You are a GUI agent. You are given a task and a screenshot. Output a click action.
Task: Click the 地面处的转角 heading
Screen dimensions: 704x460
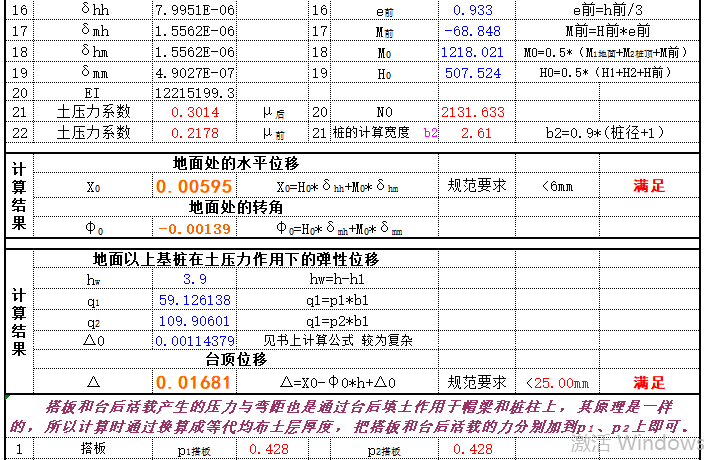(236, 207)
